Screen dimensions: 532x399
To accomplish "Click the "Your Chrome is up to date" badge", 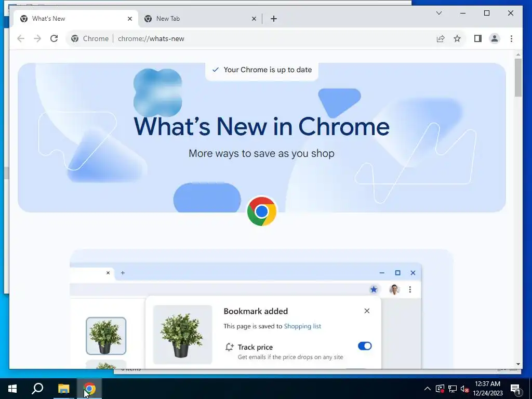I will pyautogui.click(x=262, y=70).
